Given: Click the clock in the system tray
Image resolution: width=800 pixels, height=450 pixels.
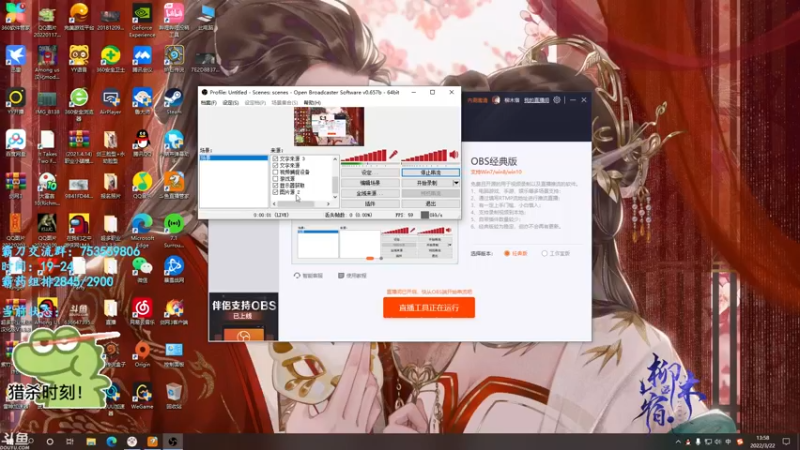Looking at the screenshot, I should pos(763,441).
